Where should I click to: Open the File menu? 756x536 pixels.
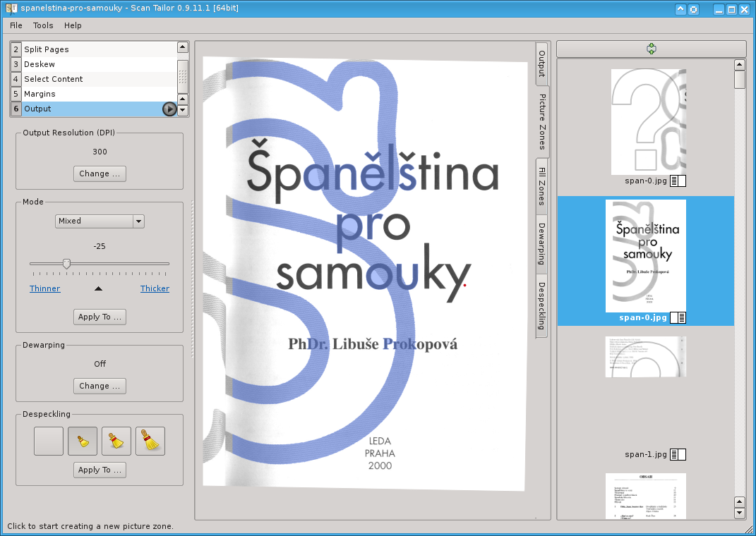[16, 25]
